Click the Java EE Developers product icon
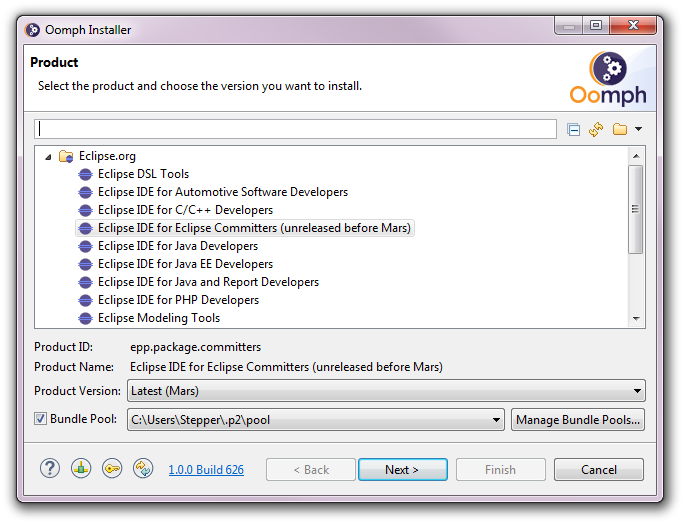The width and height of the screenshot is (684, 521). 86,264
